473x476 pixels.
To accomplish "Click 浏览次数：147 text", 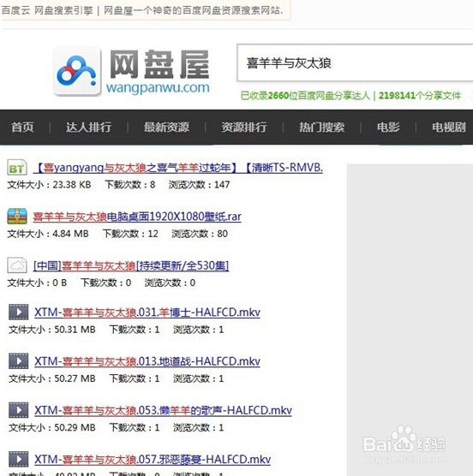I will pos(199,185).
